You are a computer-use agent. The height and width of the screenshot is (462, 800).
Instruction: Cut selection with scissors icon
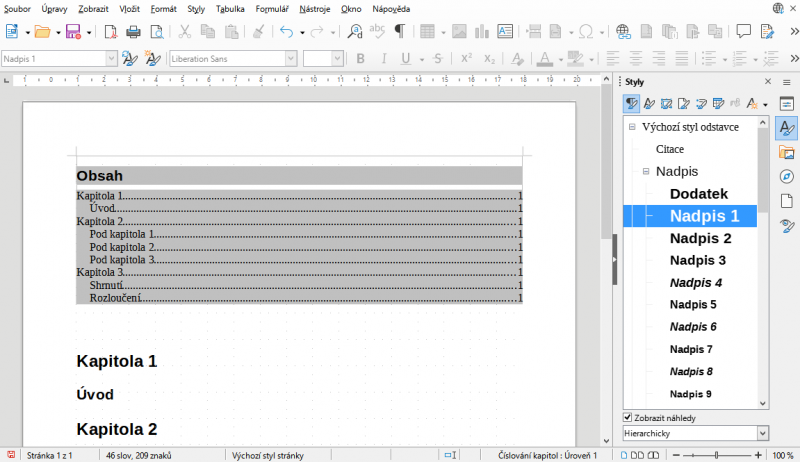pos(185,32)
